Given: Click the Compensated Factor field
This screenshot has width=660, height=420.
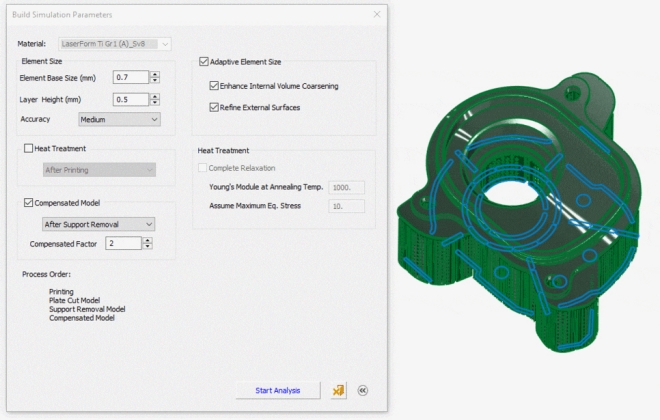Looking at the screenshot, I should (x=123, y=243).
